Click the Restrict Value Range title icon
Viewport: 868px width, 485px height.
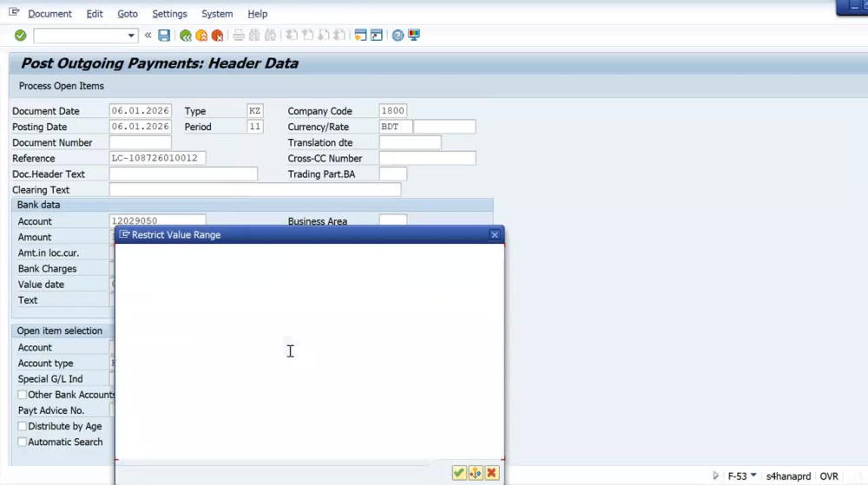[x=124, y=234]
